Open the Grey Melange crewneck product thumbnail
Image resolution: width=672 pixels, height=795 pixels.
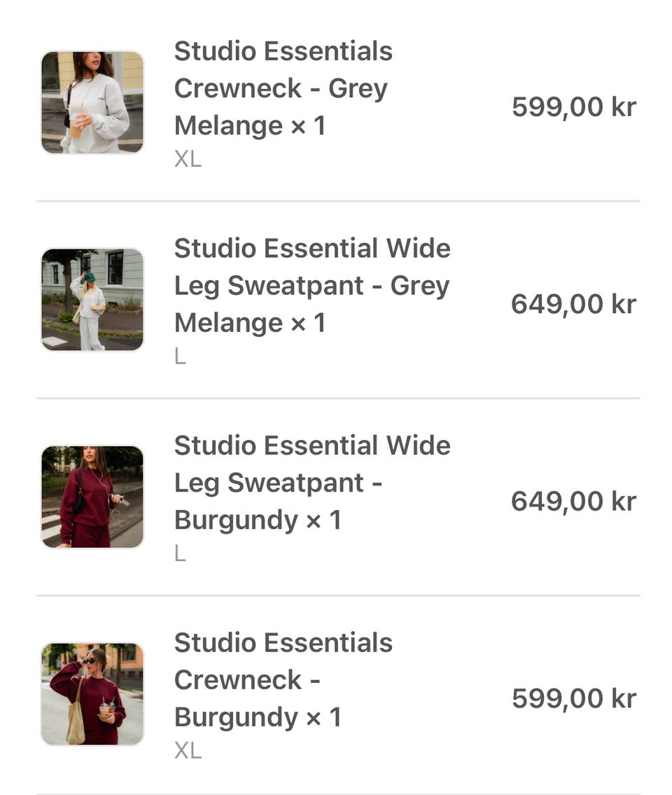92,102
